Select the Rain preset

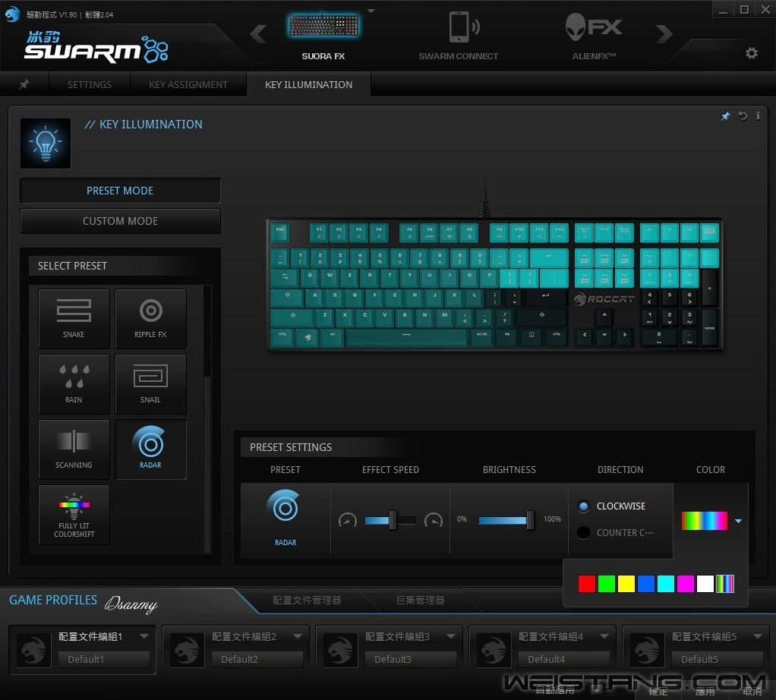pyautogui.click(x=74, y=384)
